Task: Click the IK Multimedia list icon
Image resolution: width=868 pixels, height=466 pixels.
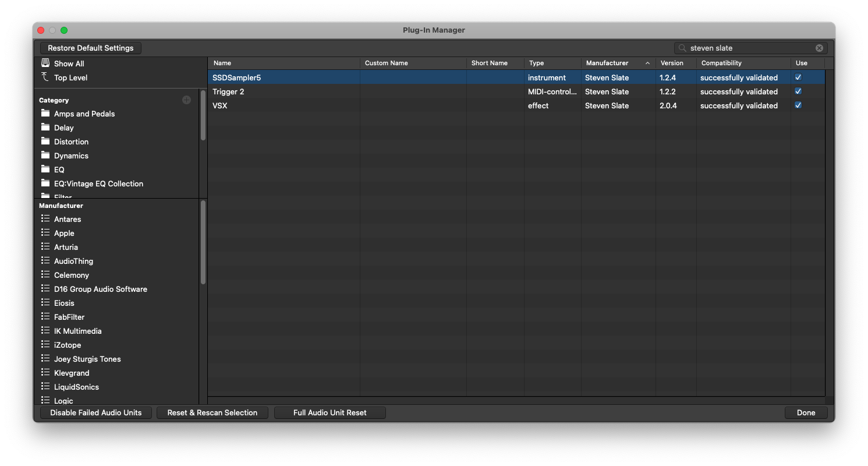Action: 45,330
